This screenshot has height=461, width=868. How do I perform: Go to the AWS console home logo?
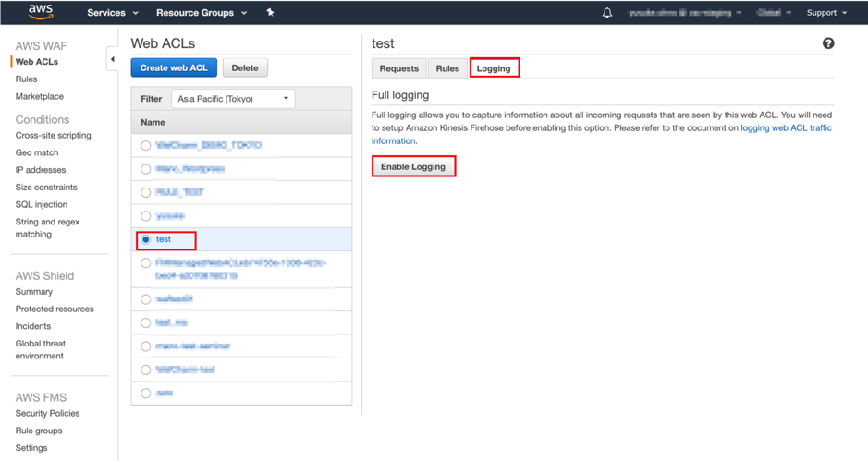tap(41, 12)
